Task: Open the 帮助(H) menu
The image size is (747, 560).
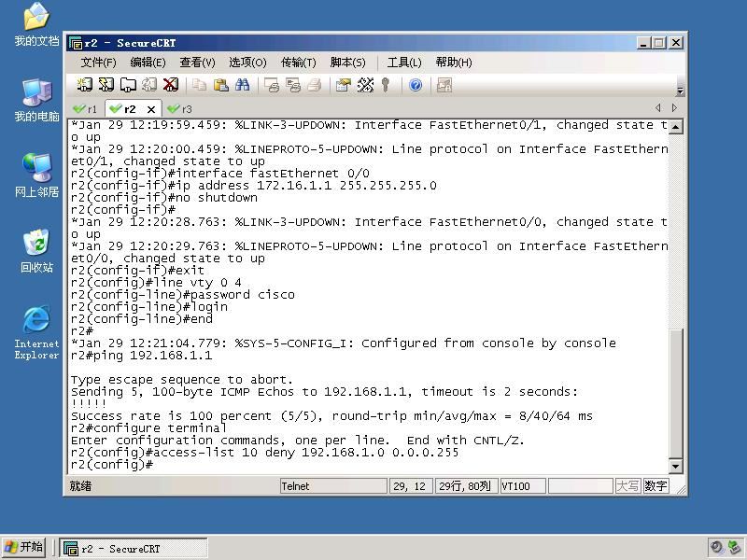Action: point(454,63)
